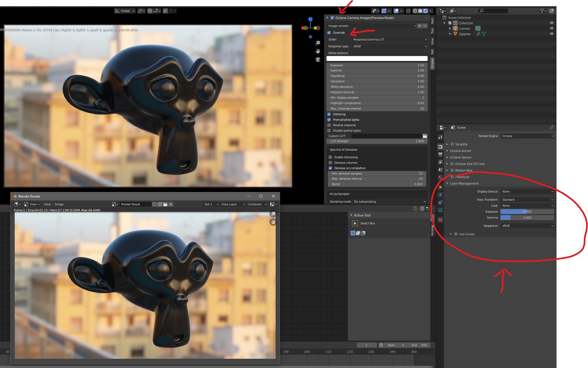Image resolution: width=588 pixels, height=368 pixels.
Task: Open Custom LUT folder browse icon
Action: click(x=425, y=136)
